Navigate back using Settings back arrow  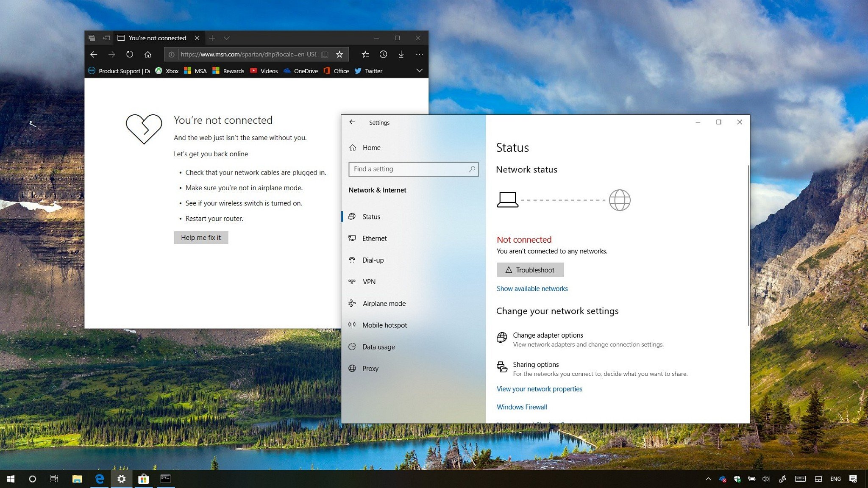[352, 122]
